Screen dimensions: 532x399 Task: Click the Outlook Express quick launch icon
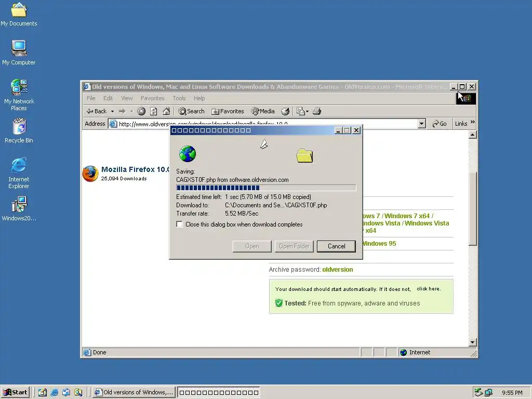pyautogui.click(x=66, y=392)
